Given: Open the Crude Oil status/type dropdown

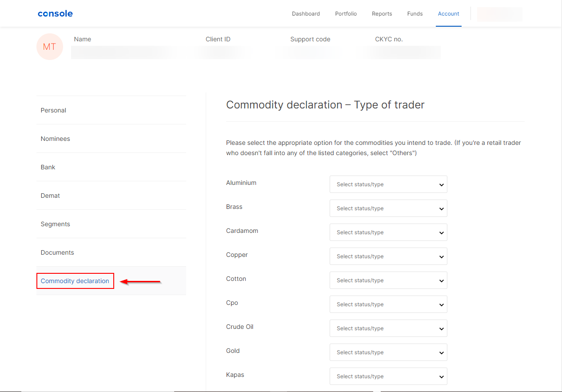Looking at the screenshot, I should pos(388,328).
